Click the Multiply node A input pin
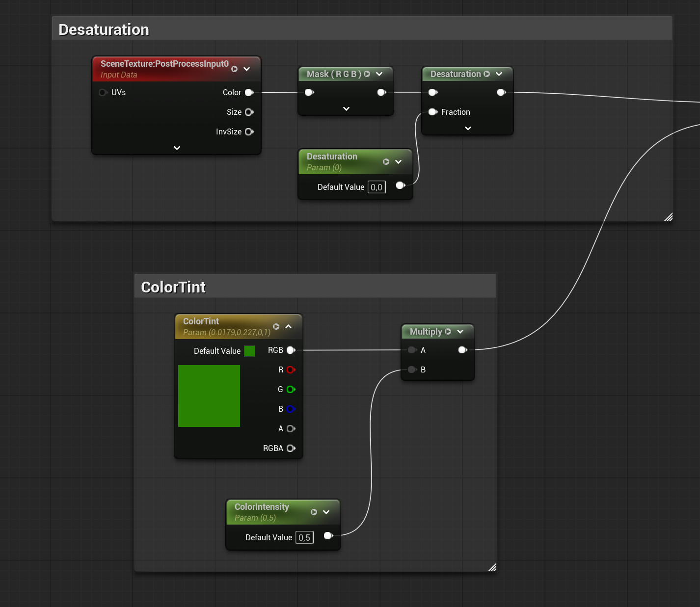 pyautogui.click(x=412, y=350)
